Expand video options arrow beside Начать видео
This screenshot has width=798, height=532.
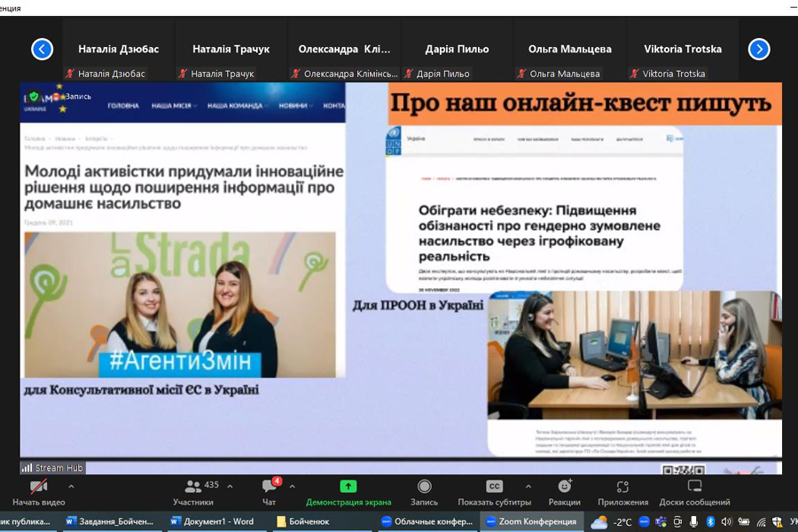71,487
